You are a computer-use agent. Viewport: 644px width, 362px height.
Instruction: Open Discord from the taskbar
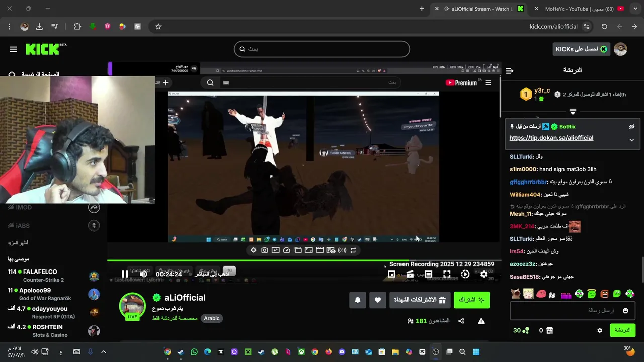click(x=342, y=352)
